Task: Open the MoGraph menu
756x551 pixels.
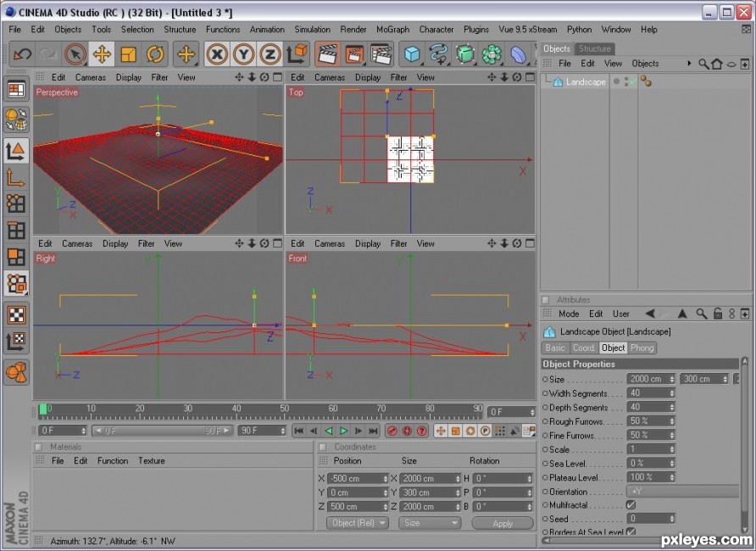Action: 392,30
